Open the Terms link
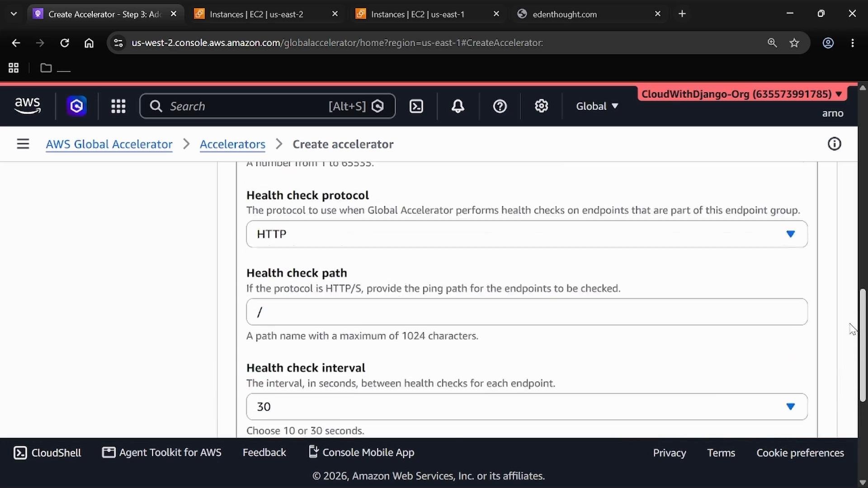The height and width of the screenshot is (488, 868). 721,453
